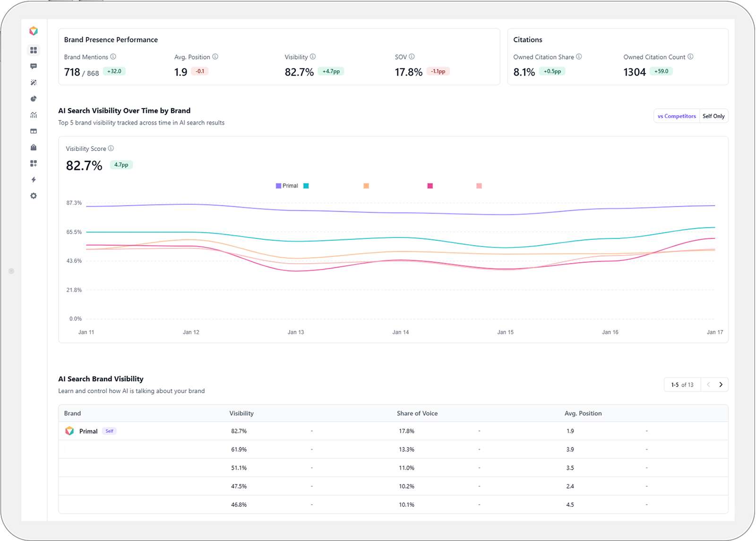The width and height of the screenshot is (756, 541).
Task: Click the Primal hexagon logo in sidebar
Action: pos(34,31)
